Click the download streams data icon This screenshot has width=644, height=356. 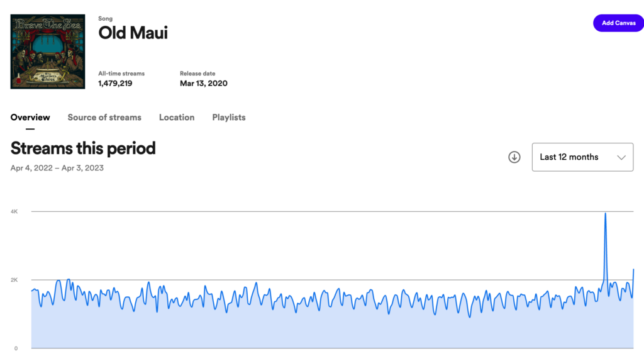click(514, 157)
